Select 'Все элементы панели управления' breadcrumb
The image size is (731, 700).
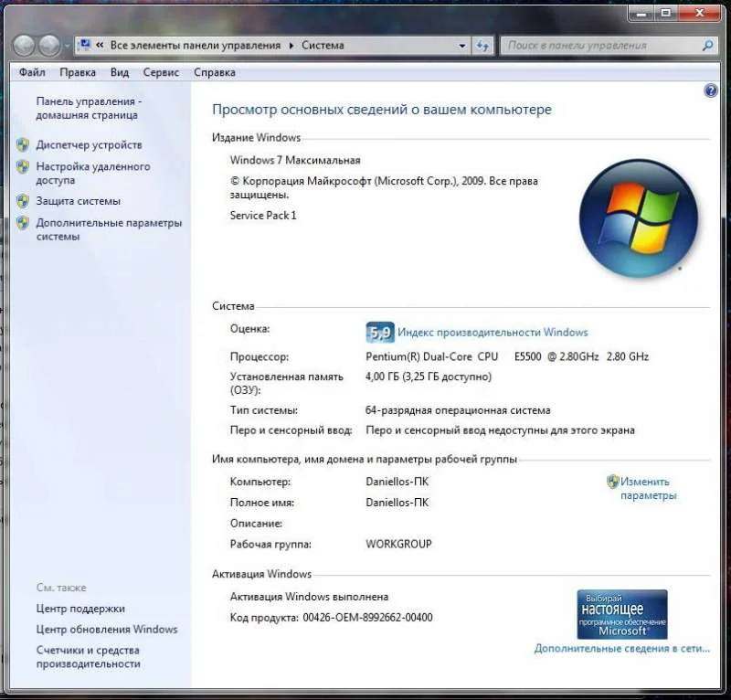(196, 46)
